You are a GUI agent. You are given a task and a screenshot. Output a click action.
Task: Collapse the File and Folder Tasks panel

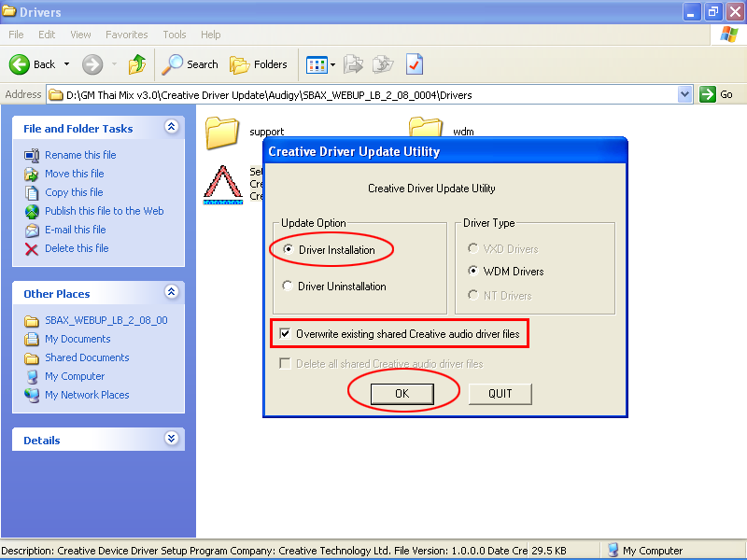[172, 126]
